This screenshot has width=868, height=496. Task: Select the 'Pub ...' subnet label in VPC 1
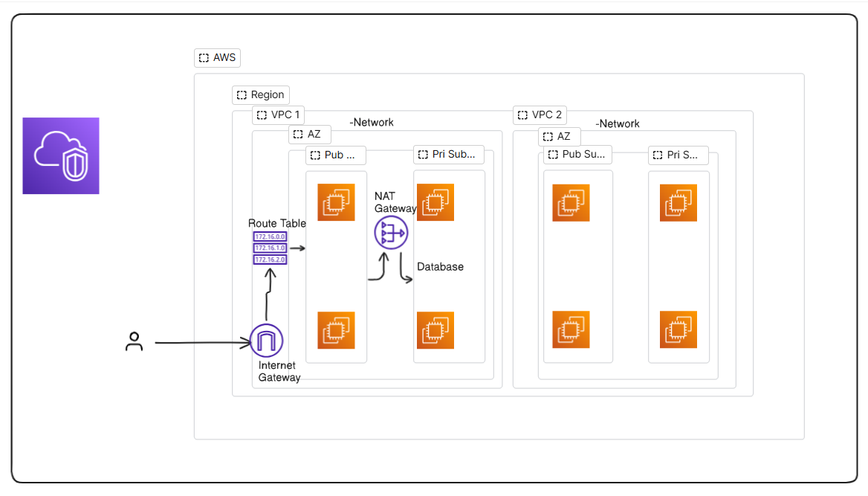tap(335, 155)
